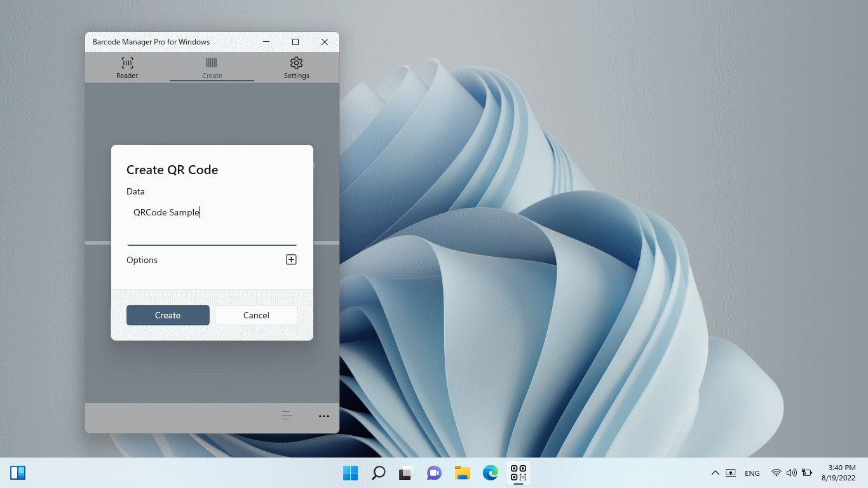
Task: Open File Explorer from the taskbar
Action: point(462,473)
